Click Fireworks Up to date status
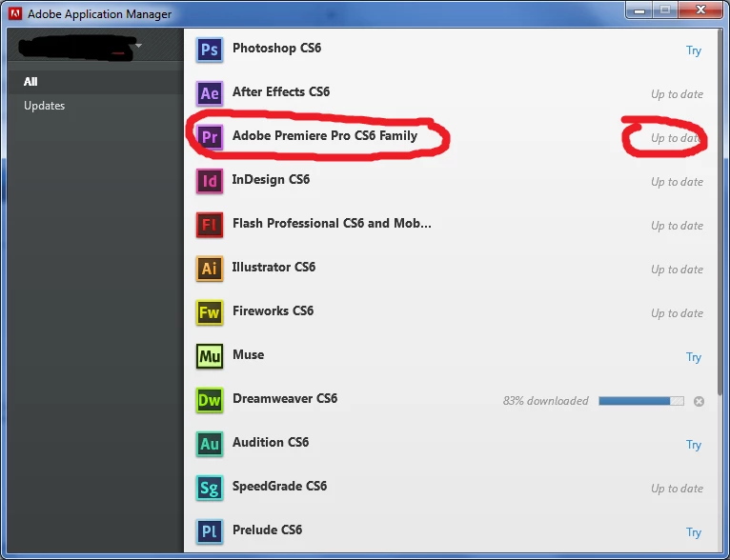The width and height of the screenshot is (730, 560). tap(677, 313)
